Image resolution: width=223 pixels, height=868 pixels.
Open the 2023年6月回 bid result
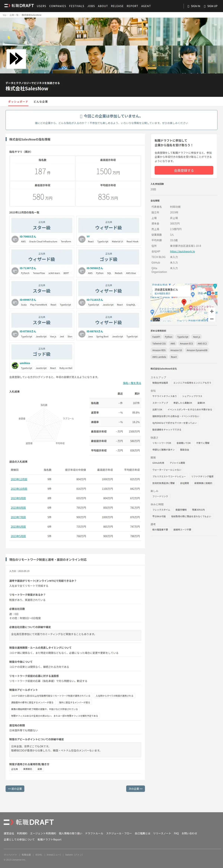(x=18, y=526)
